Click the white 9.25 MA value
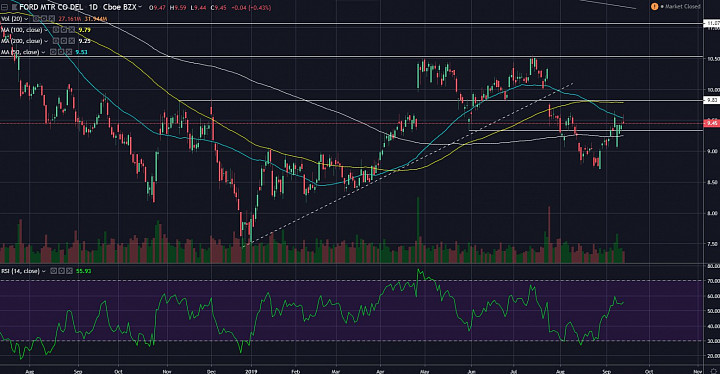Image resolution: width=720 pixels, height=374 pixels. [84, 41]
